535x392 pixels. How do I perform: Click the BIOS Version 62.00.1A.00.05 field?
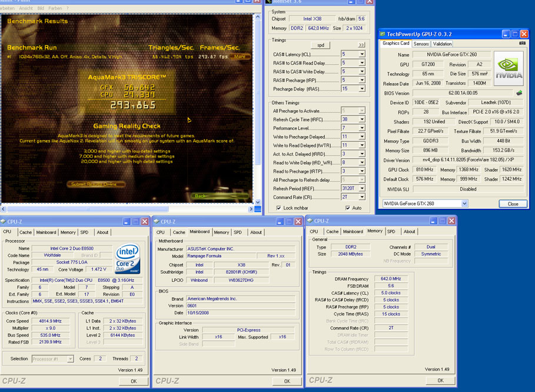463,93
